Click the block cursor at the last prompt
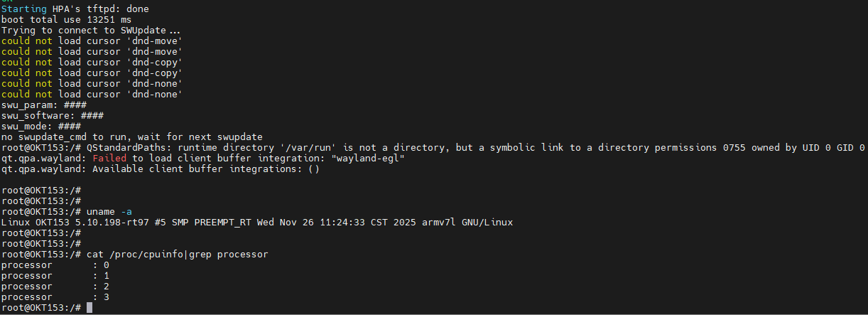 pos(89,307)
